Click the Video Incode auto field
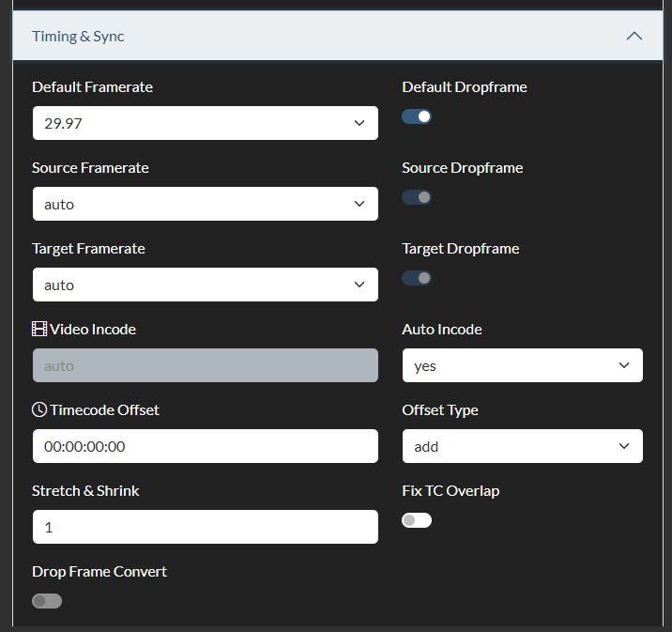The height and width of the screenshot is (632, 672). (x=206, y=365)
